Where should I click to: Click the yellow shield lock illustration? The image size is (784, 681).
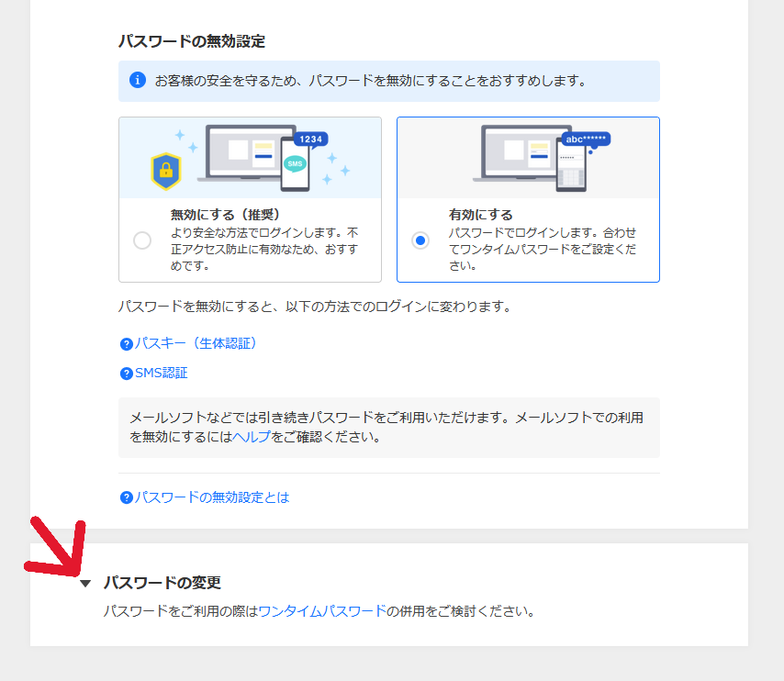coord(166,170)
